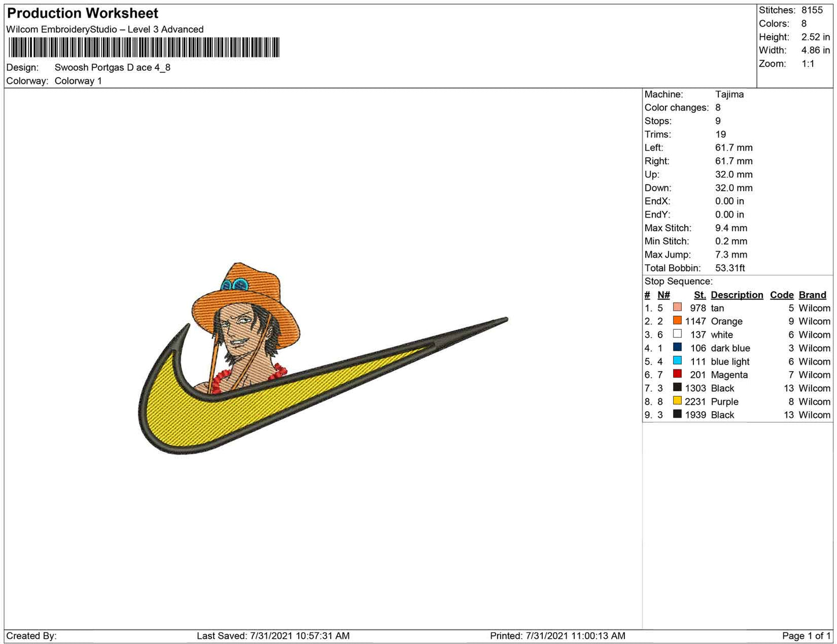Click the dark blue color swatch
837x644 pixels.
coord(677,347)
